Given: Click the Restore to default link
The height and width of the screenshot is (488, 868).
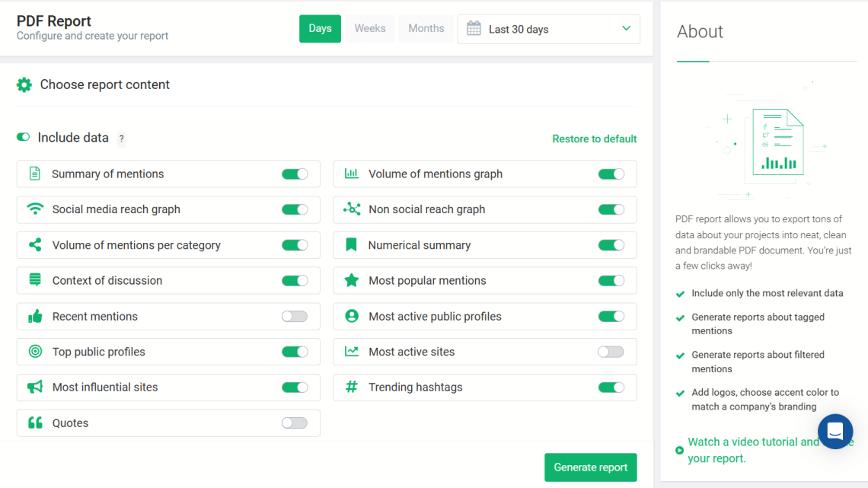Looking at the screenshot, I should coord(594,139).
